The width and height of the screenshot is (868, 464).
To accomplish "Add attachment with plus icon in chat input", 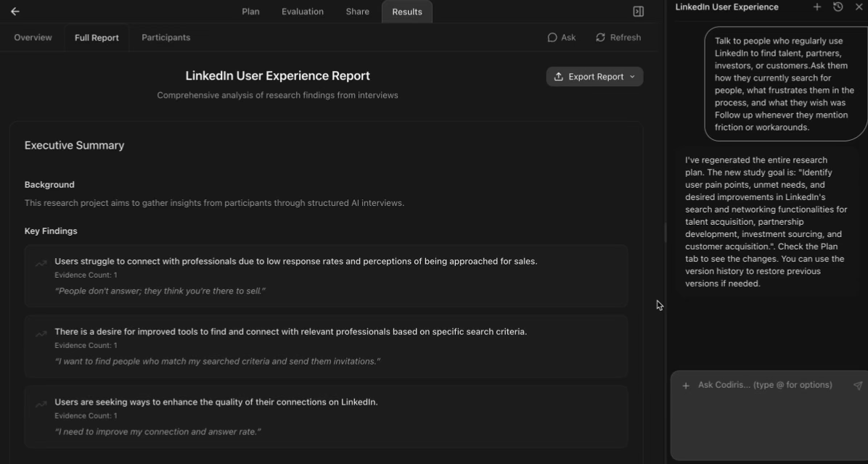I will pyautogui.click(x=685, y=386).
